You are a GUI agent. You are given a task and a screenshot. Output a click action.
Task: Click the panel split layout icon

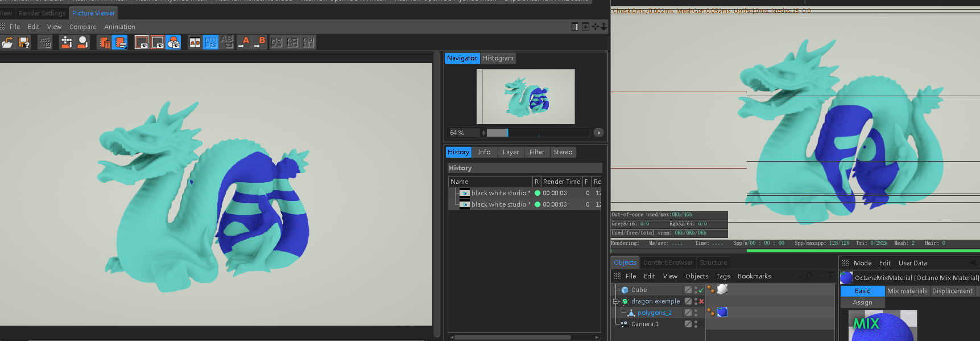point(575,27)
